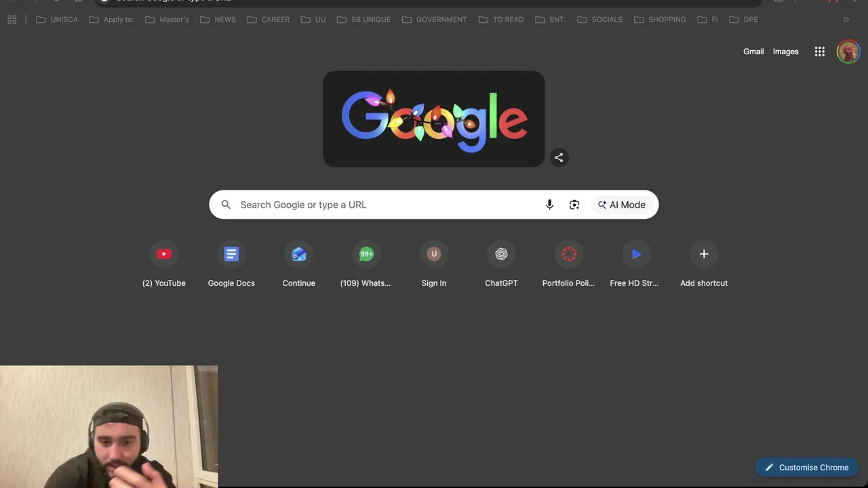Viewport: 868px width, 488px height.
Task: Open the YouTube shortcut
Action: (163, 265)
